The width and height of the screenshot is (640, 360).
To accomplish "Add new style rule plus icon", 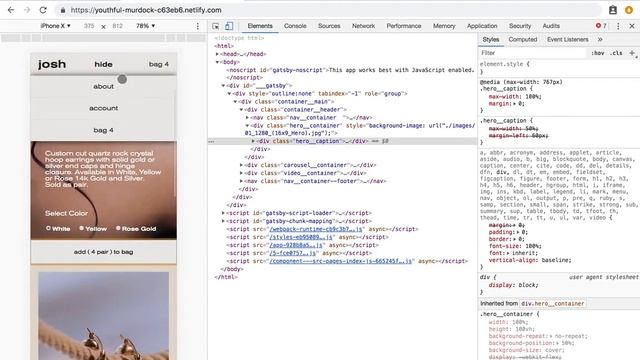I will (632, 53).
